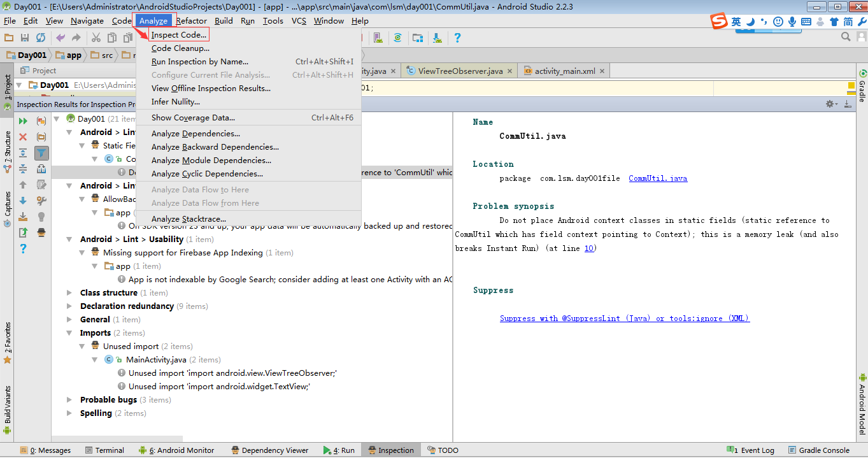Toggle the Captures side panel button
Viewport: 868px width, 458px height.
(7, 209)
